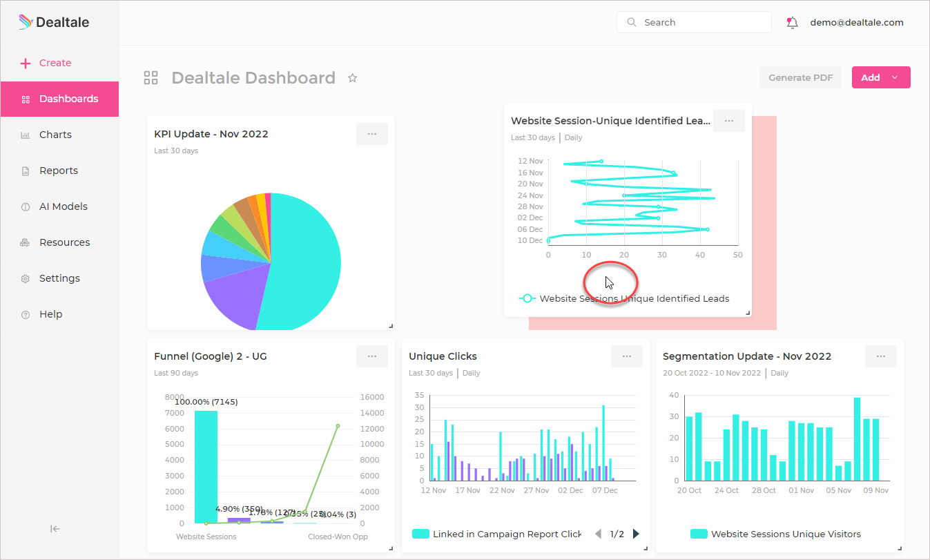The width and height of the screenshot is (930, 560).
Task: Open the Add dropdown button
Action: tap(881, 77)
